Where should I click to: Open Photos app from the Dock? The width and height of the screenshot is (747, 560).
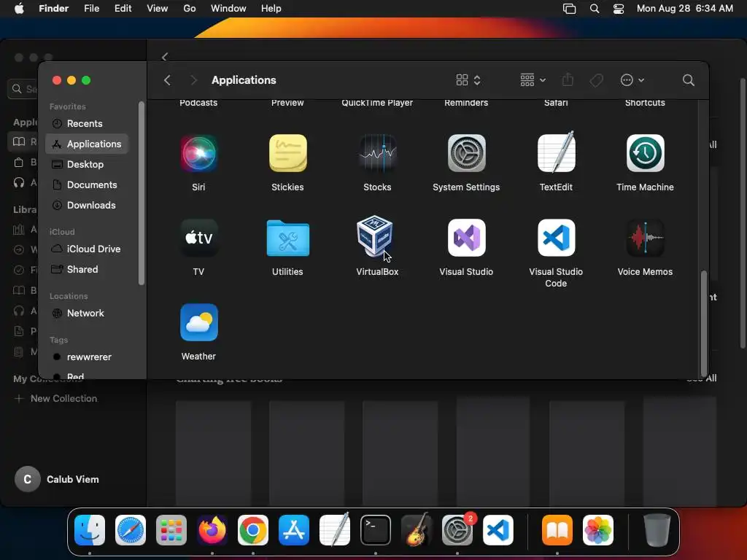[x=598, y=530]
